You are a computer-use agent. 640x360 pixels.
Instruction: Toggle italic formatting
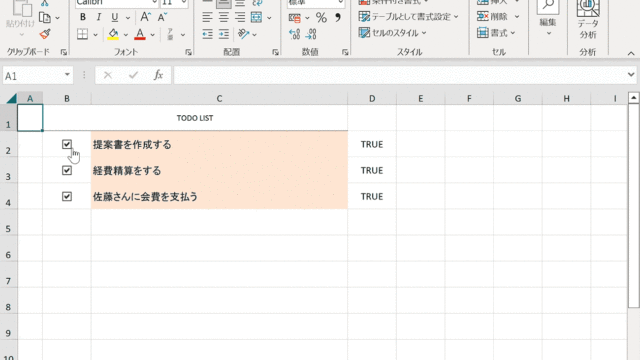(x=98, y=17)
